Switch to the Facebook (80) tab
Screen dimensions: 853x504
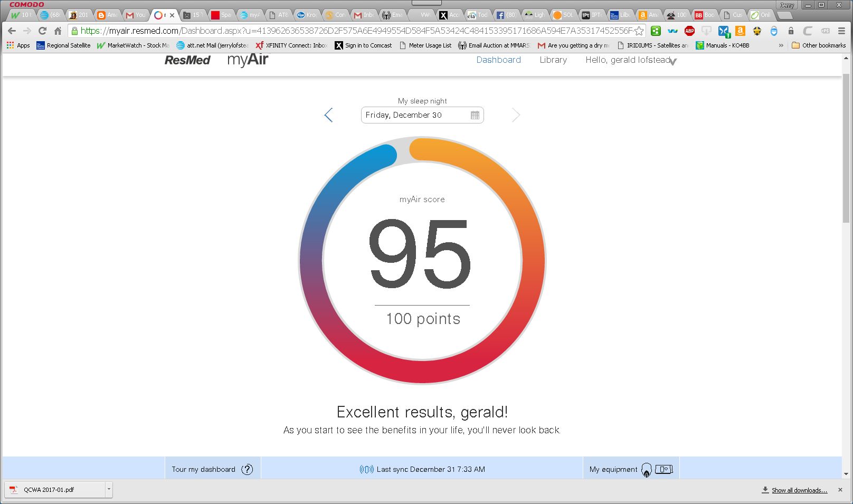(506, 15)
